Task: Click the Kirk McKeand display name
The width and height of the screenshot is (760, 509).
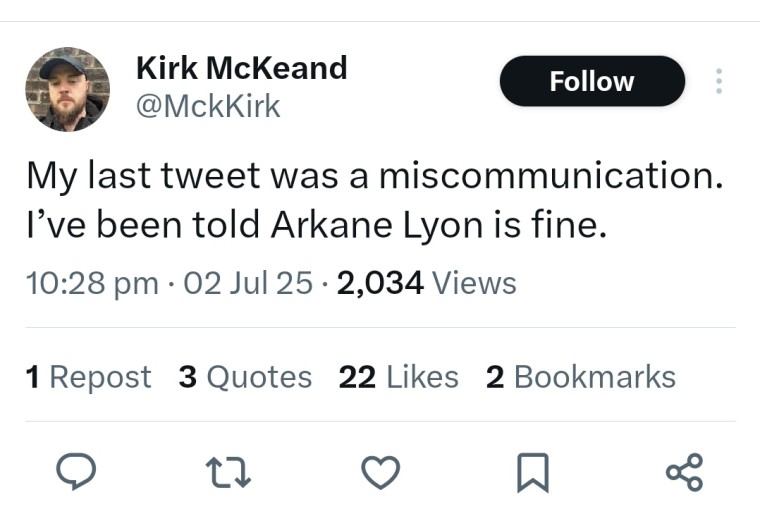Action: 242,67
